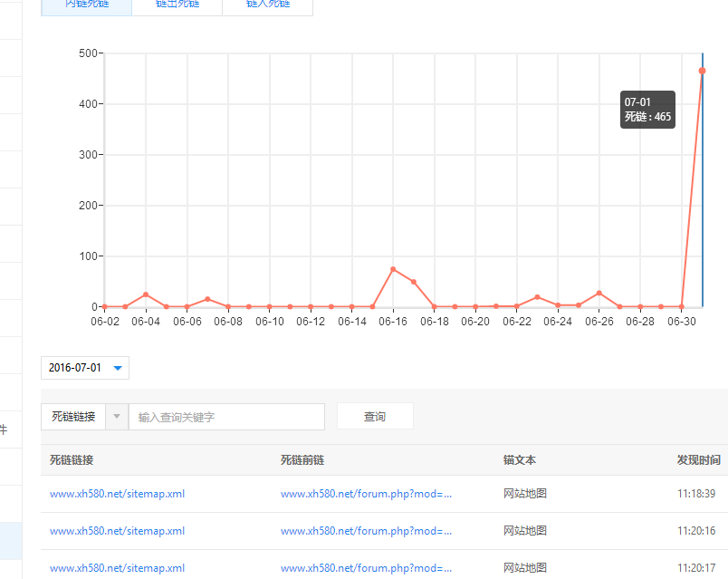Open sitemap.xml link found at 11:20:16
This screenshot has height=579, width=728.
[x=117, y=531]
